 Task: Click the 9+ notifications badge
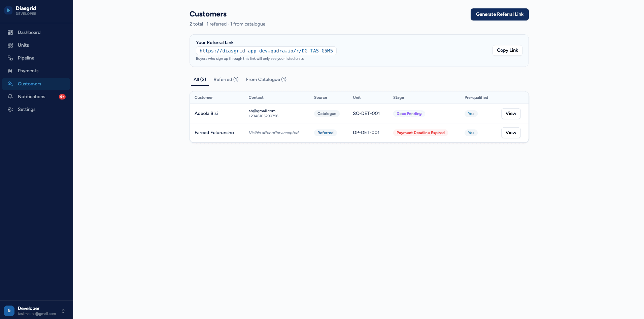62,97
